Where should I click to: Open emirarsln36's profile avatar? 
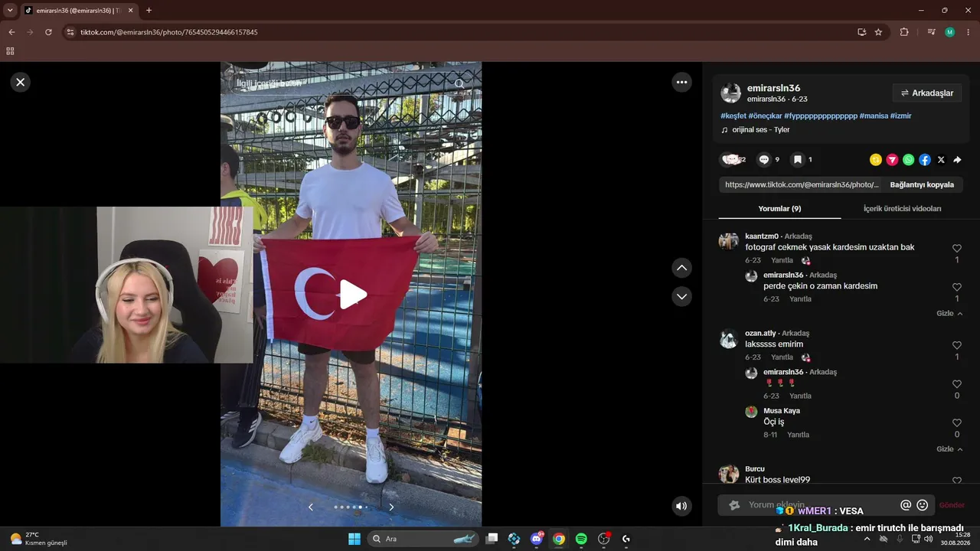731,93
